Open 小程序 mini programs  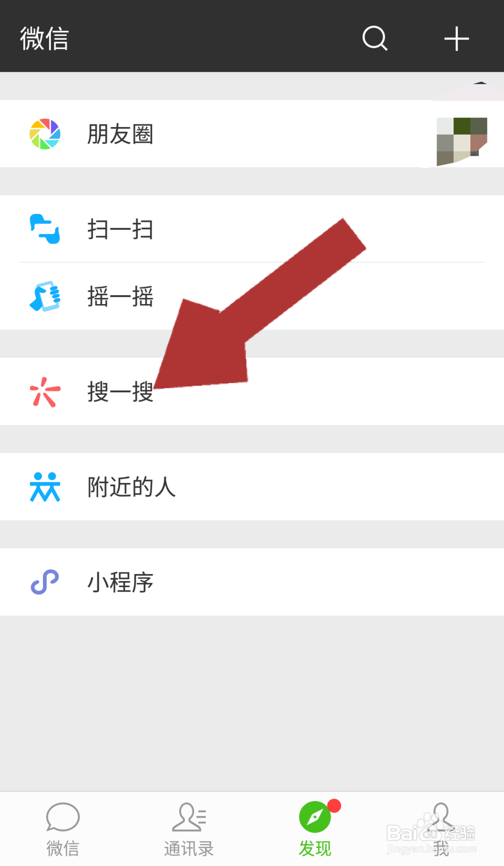(252, 582)
